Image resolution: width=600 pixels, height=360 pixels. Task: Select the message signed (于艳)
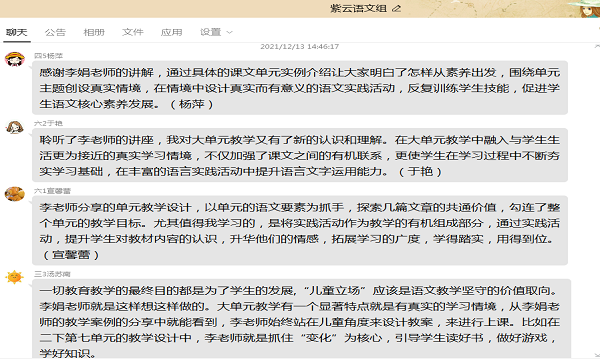300,155
